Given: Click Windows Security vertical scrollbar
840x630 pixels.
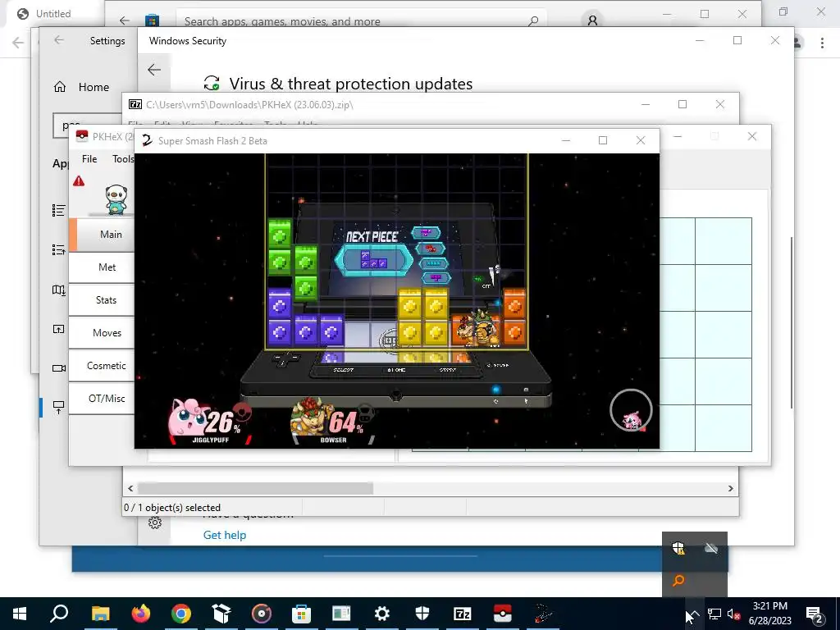Looking at the screenshot, I should coord(791,322).
